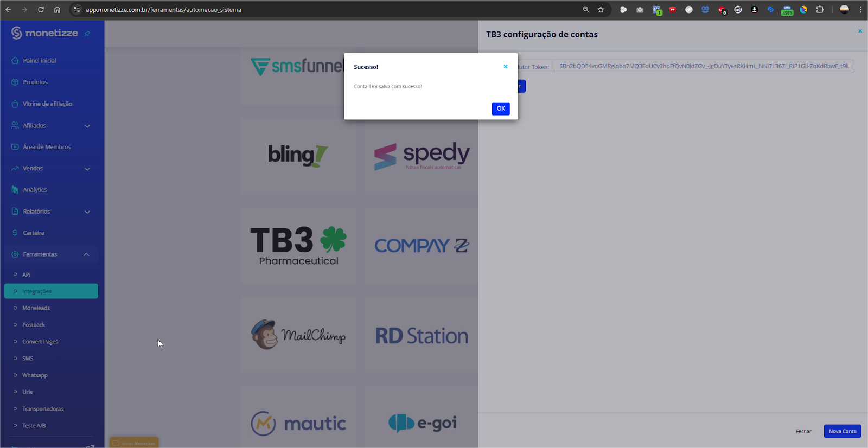The width and height of the screenshot is (868, 448).
Task: Expand the Relatórios menu chevron
Action: coord(87,212)
